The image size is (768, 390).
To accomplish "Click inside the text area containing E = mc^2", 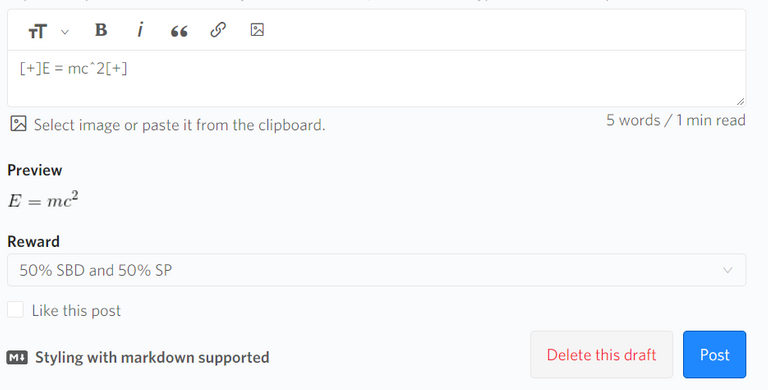I will tap(376, 78).
